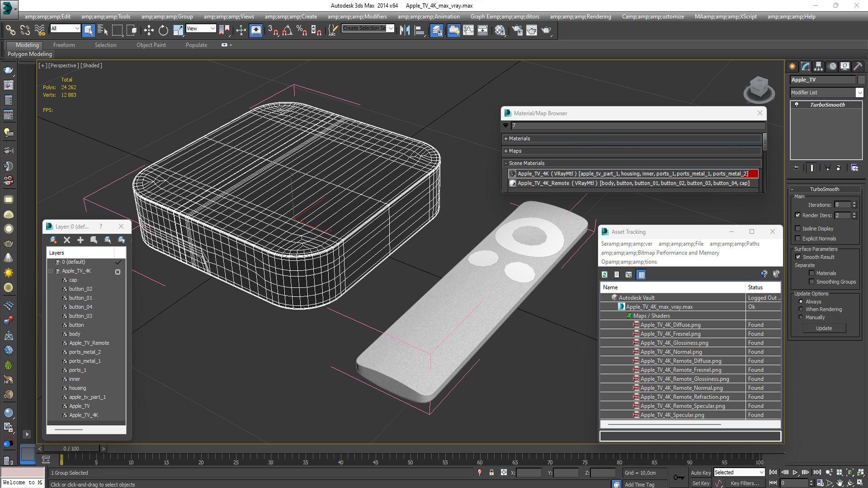Enable Separate by Smoothing Groups checkbox
Image resolution: width=868 pixels, height=488 pixels.
click(812, 282)
